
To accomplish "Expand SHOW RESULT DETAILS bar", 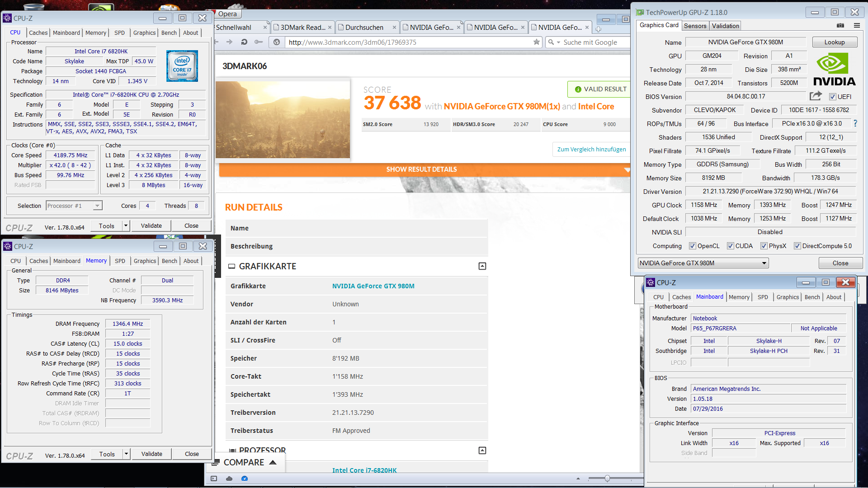I will [x=425, y=169].
